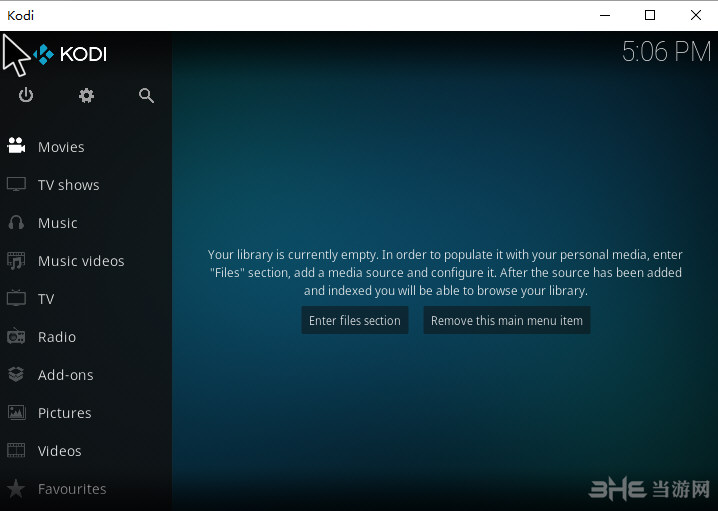Click the Kodi logo
Screen dimensions: 718x511
pyautogui.click(x=70, y=54)
